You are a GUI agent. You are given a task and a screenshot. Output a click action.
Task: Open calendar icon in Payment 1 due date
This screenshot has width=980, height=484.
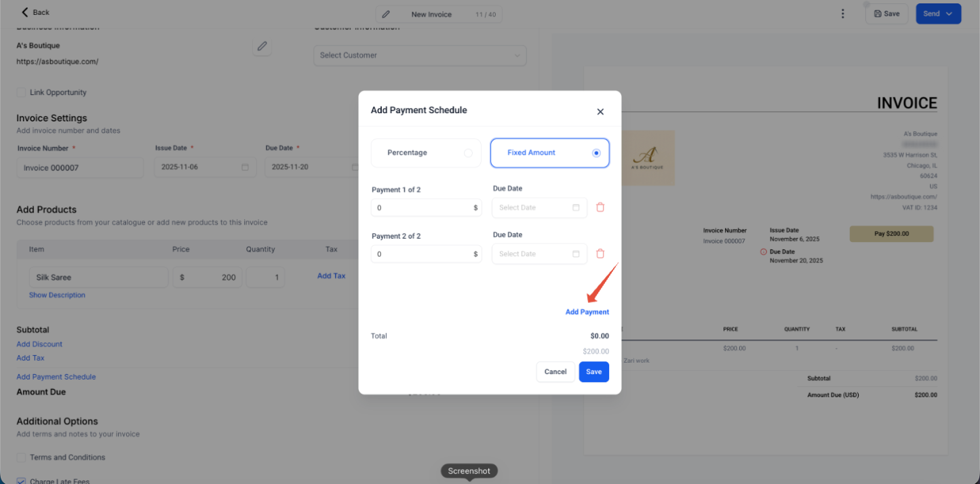(576, 207)
